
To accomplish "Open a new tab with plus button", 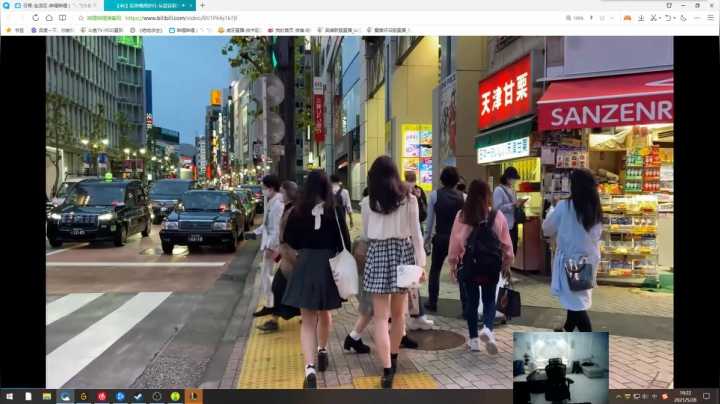I will click(202, 6).
